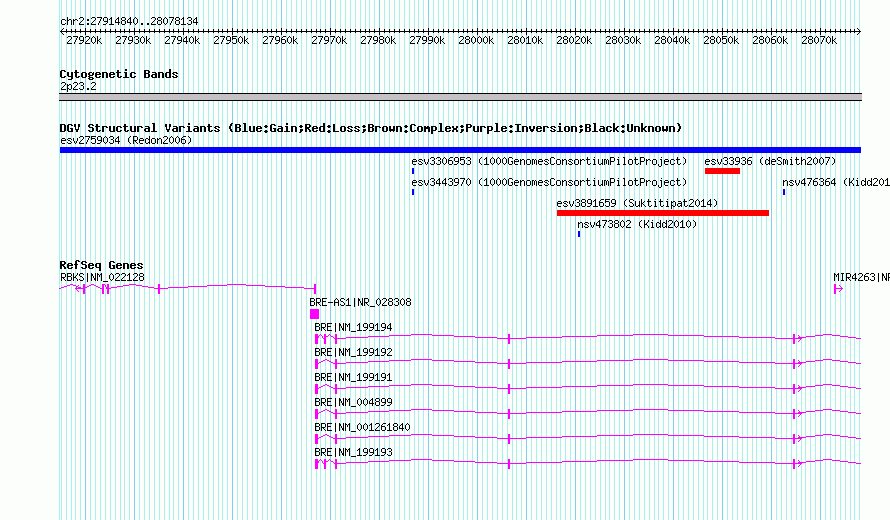Select the BRE|NM_199191 transcript label

pos(353,377)
